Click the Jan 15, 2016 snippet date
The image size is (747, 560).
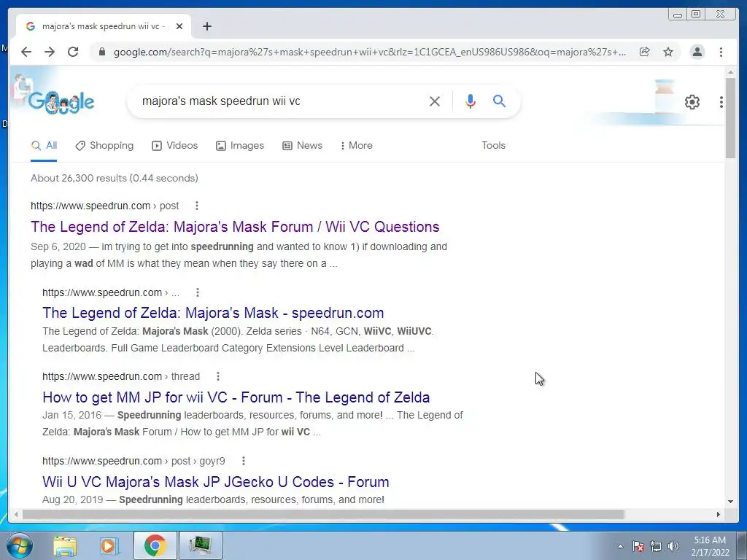coord(71,415)
